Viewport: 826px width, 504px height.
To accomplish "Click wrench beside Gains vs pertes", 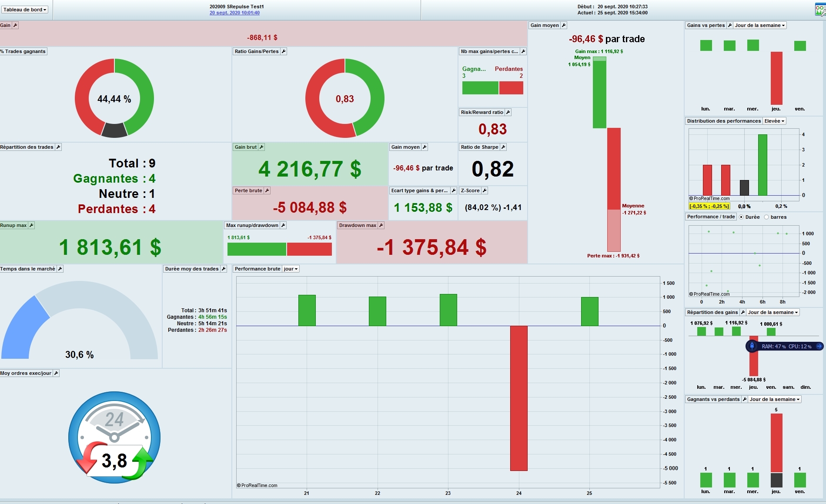I will click(x=730, y=25).
